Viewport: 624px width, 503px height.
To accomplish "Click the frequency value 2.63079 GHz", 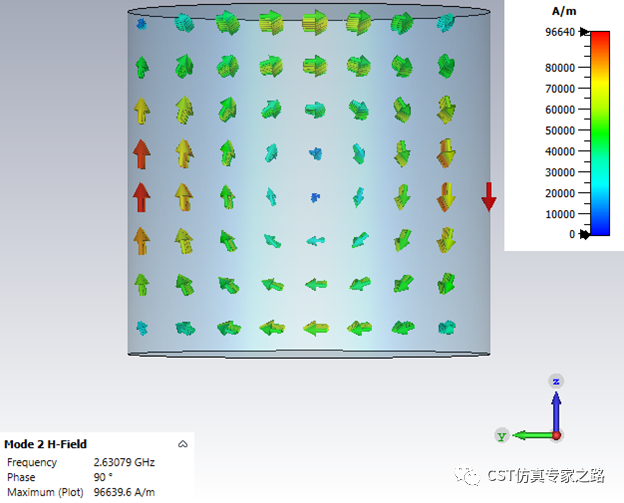I will (124, 462).
